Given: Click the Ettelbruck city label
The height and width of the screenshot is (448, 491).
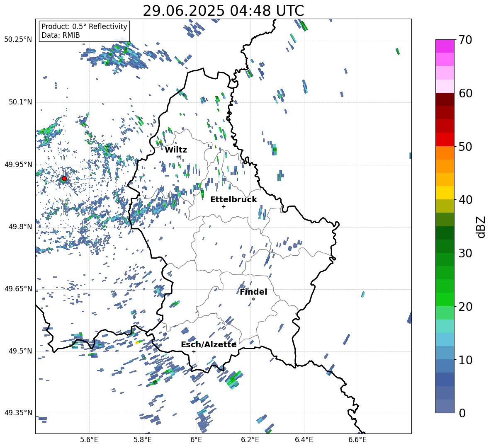Looking at the screenshot, I should (233, 200).
